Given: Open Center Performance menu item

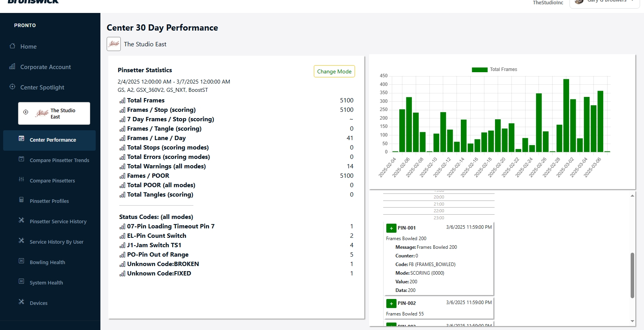Looking at the screenshot, I should [49, 140].
